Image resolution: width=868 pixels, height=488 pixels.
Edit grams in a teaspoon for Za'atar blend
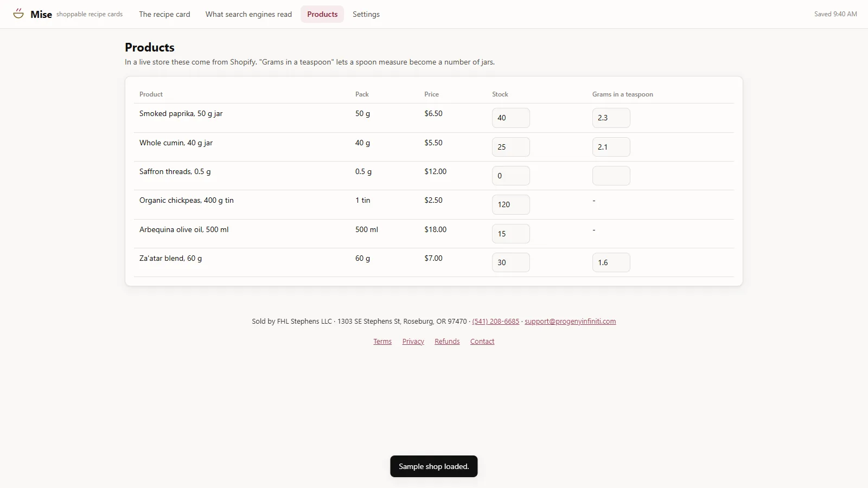click(611, 262)
